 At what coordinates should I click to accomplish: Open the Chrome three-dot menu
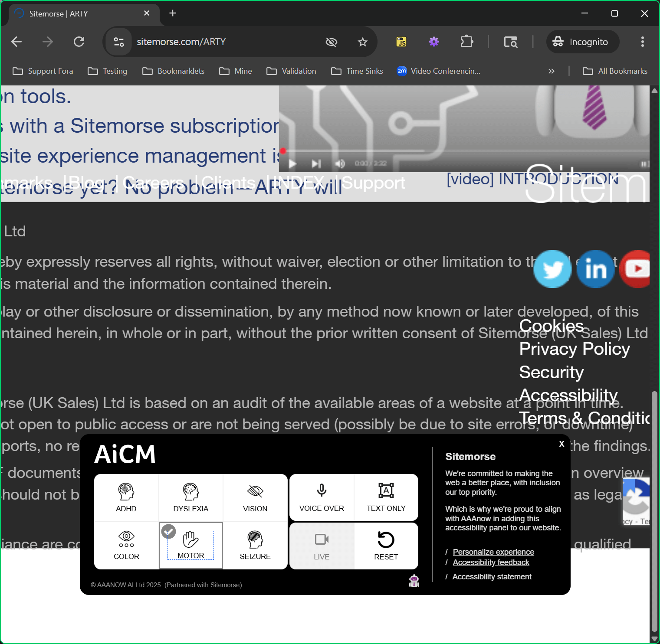643,42
